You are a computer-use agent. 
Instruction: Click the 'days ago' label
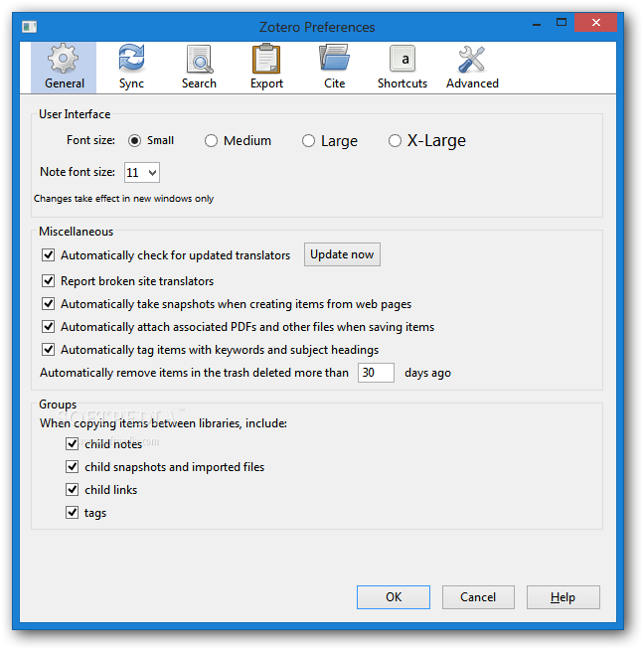point(427,373)
